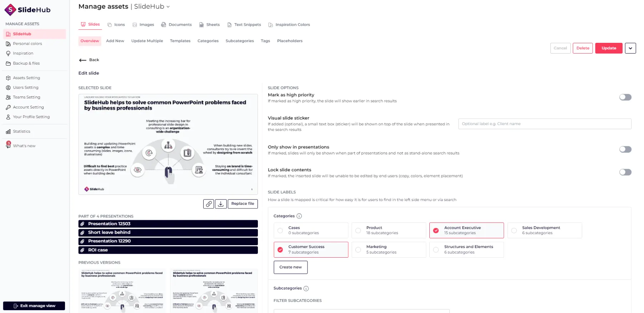
Task: Toggle Mark as high priority switch
Action: pos(625,97)
